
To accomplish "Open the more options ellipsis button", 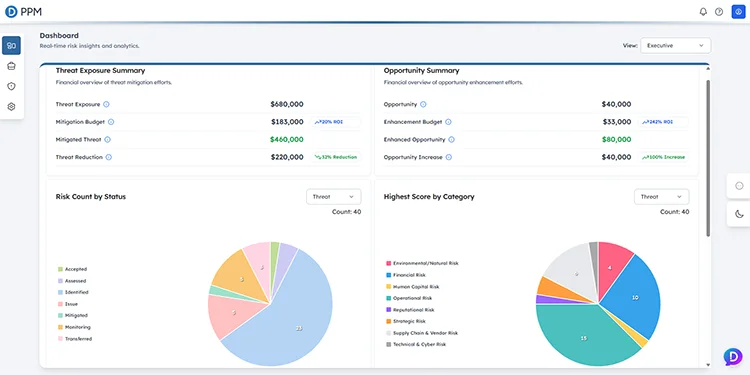I will 739,186.
